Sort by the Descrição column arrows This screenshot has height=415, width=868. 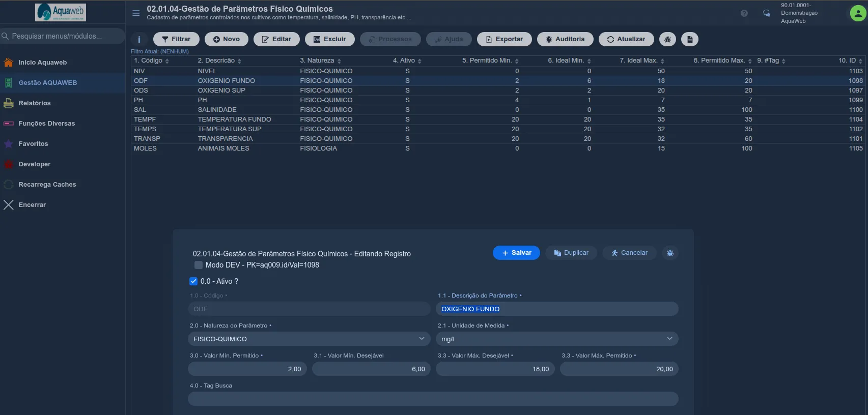pyautogui.click(x=239, y=61)
